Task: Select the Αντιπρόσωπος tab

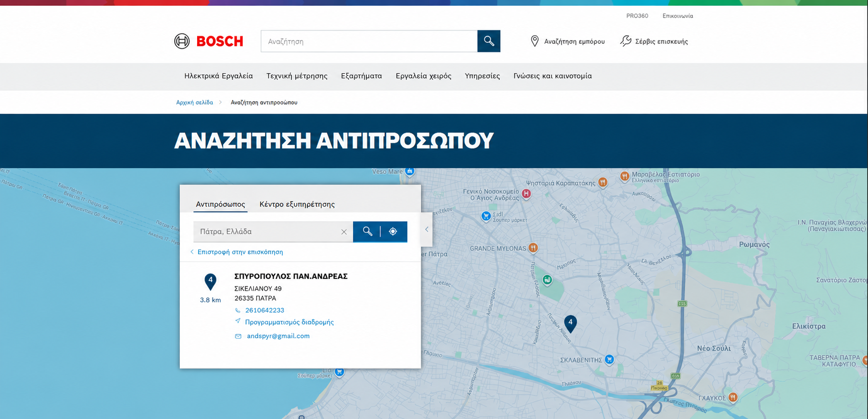Action: [x=220, y=204]
